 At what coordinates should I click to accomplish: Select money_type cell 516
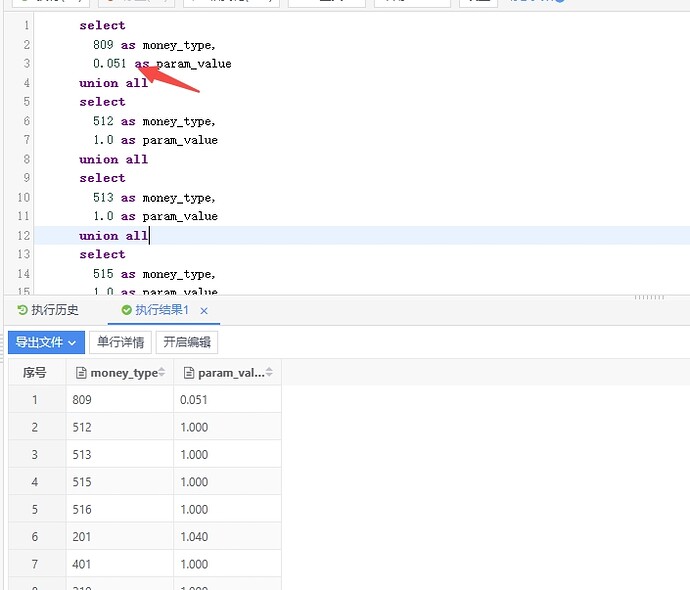point(120,509)
